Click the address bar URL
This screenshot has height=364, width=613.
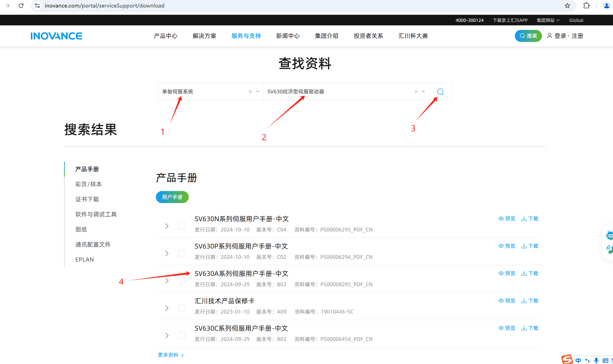104,6
